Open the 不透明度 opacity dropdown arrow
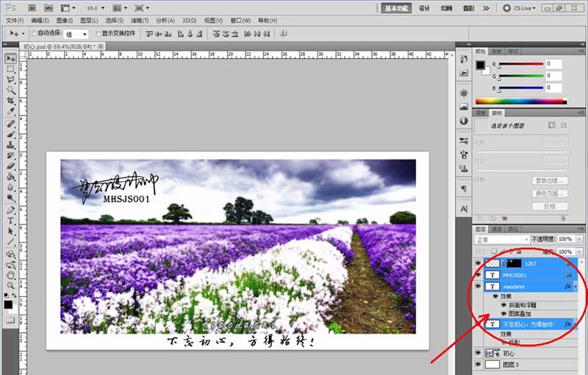588x375 pixels. (x=579, y=239)
